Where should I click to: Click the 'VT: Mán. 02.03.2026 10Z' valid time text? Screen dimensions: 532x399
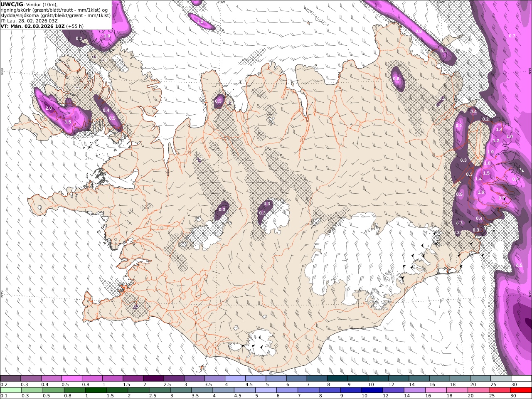pos(32,26)
